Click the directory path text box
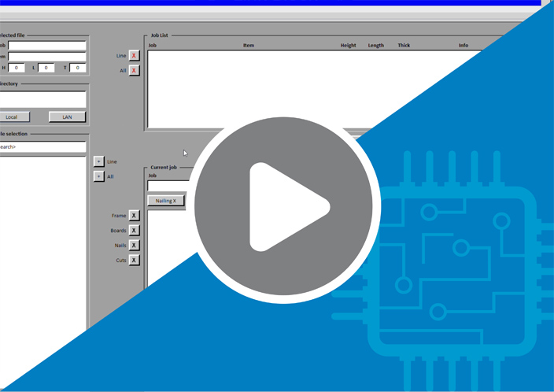 (x=42, y=99)
